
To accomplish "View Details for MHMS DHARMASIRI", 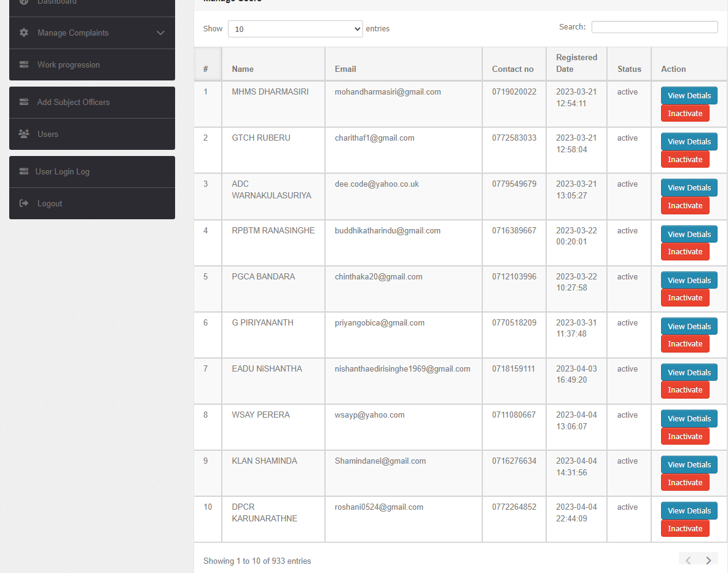I will (689, 95).
